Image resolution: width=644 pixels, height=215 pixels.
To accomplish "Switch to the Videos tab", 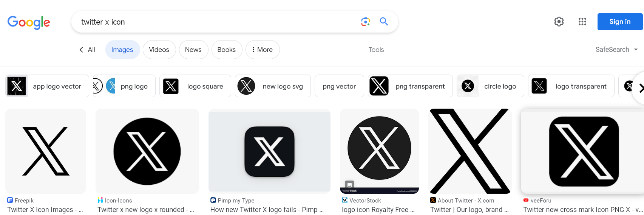I will point(159,50).
